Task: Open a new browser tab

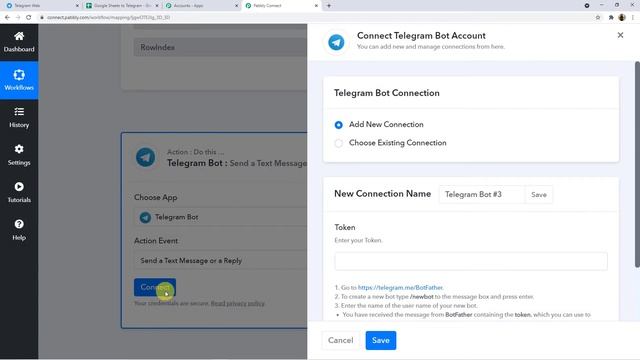Action: coord(329,6)
